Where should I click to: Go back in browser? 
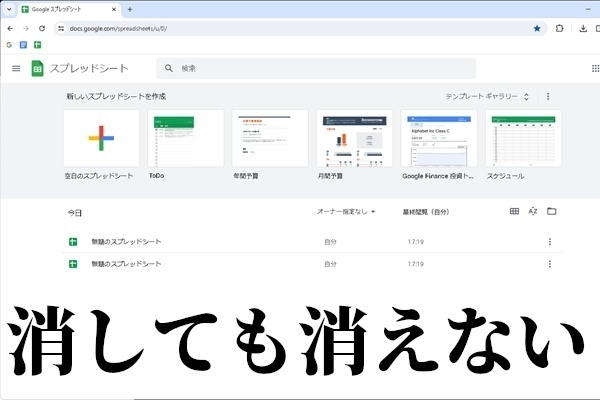pos(10,28)
